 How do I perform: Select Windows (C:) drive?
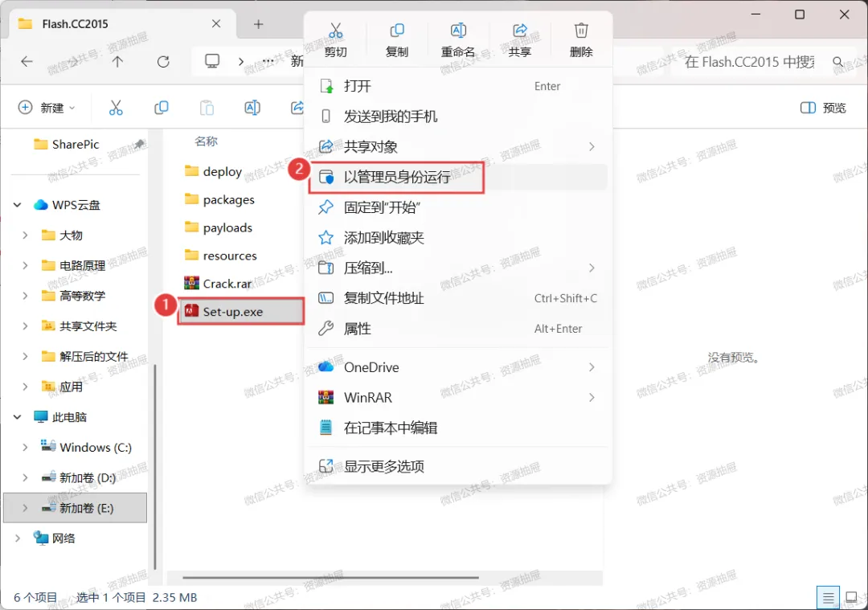coord(95,448)
